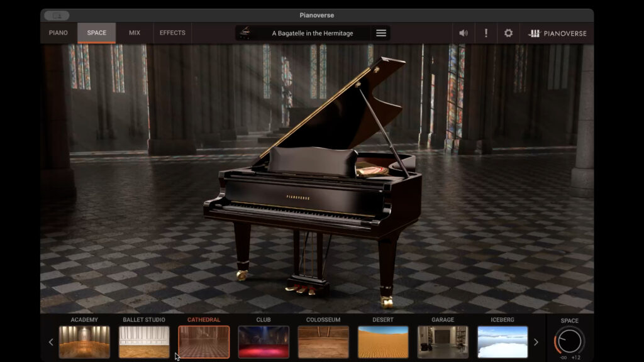
Task: Enable the MIX section
Action: coord(134,33)
